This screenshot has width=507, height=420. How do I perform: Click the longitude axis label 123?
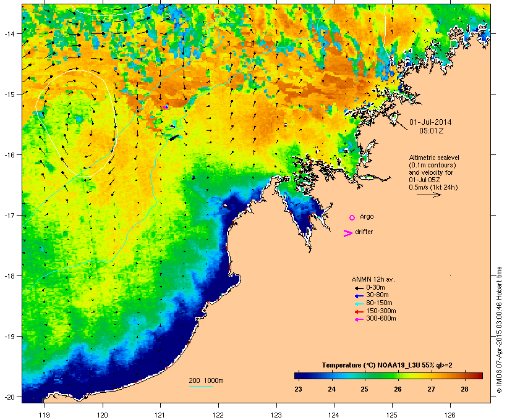pos(276,415)
